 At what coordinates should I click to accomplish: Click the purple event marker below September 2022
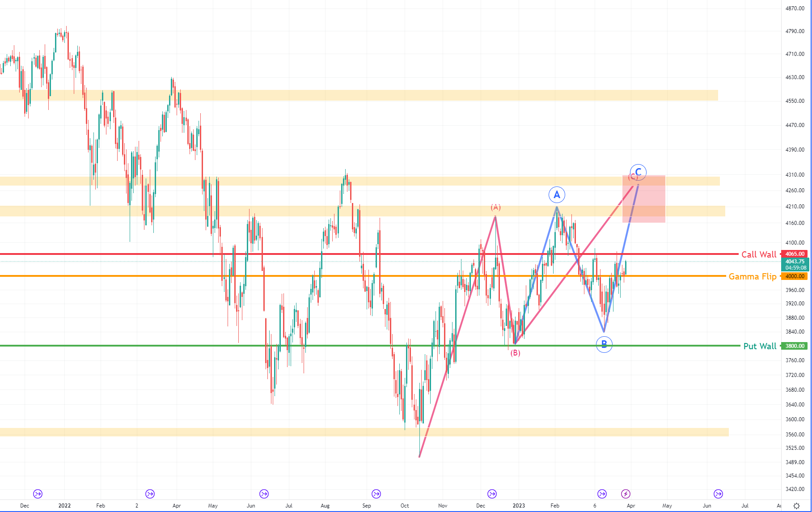tap(376, 494)
